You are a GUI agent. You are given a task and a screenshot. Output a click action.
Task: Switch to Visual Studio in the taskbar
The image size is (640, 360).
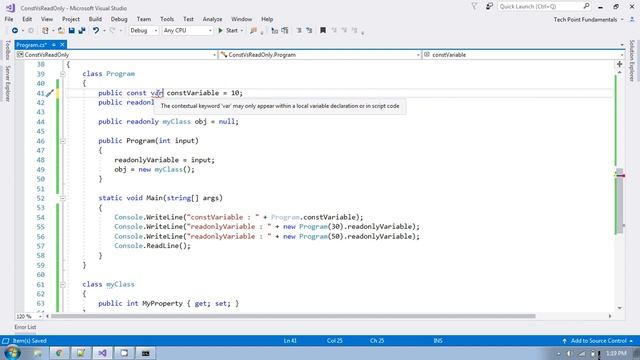coord(102,353)
